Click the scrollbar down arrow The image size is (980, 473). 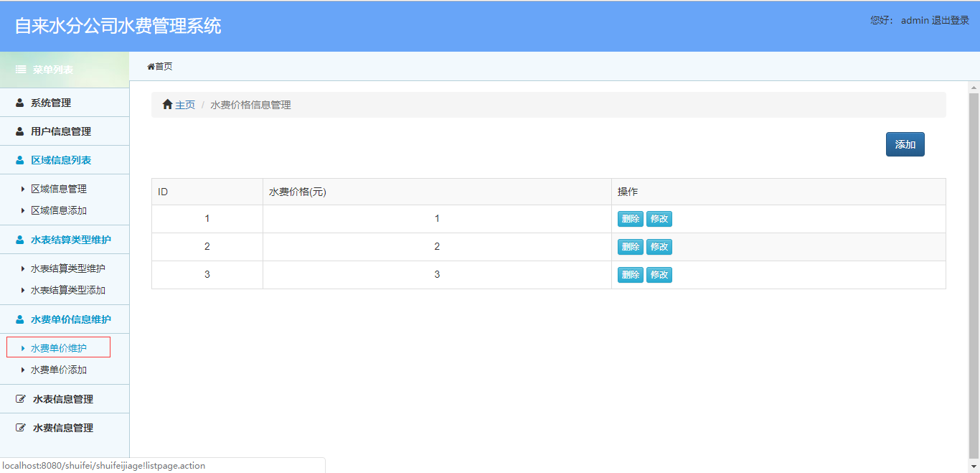(x=974, y=467)
